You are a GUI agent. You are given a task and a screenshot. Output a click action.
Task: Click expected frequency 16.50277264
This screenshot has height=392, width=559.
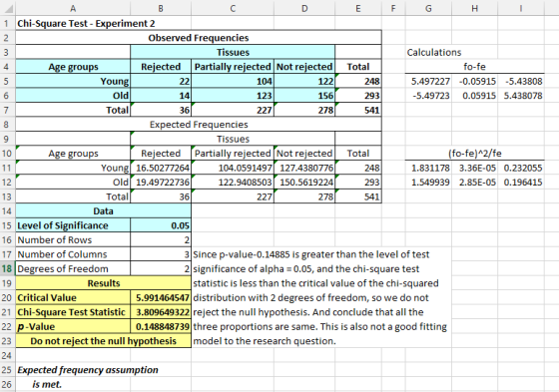coord(161,168)
